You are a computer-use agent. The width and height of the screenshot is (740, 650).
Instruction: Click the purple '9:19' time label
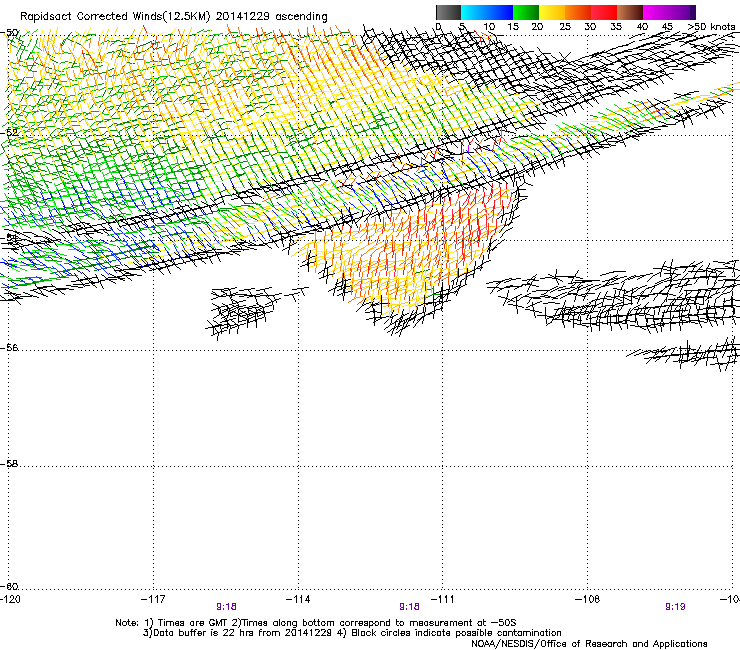coord(675,607)
